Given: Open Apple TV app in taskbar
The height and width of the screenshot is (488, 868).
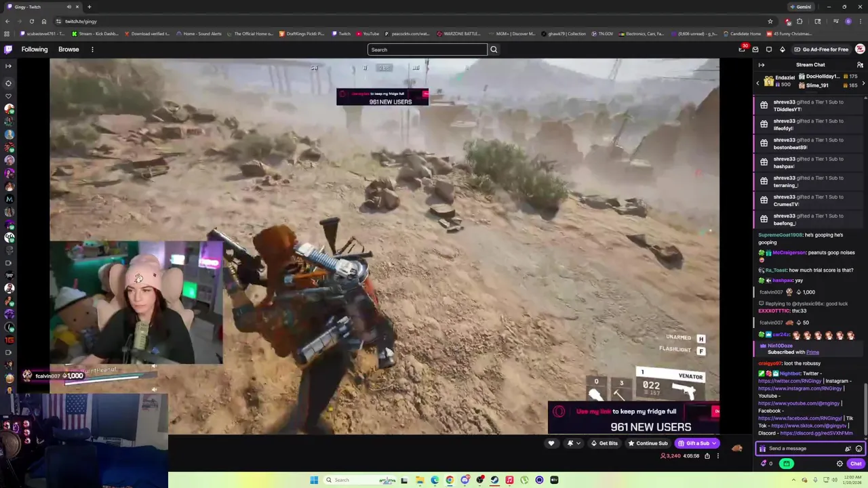Looking at the screenshot, I should point(554,480).
